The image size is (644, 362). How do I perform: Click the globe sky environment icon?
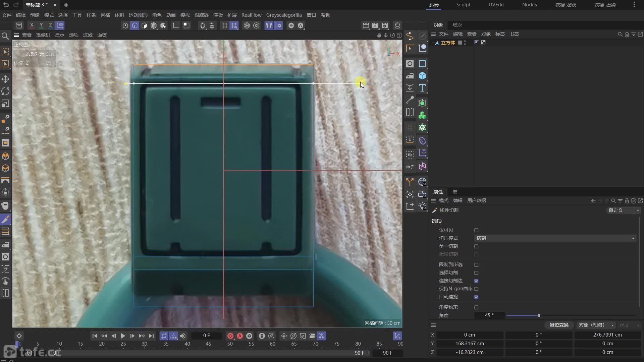click(422, 182)
